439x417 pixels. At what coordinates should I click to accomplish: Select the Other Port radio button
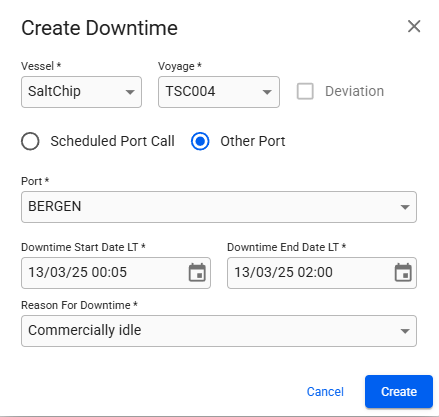[200, 141]
